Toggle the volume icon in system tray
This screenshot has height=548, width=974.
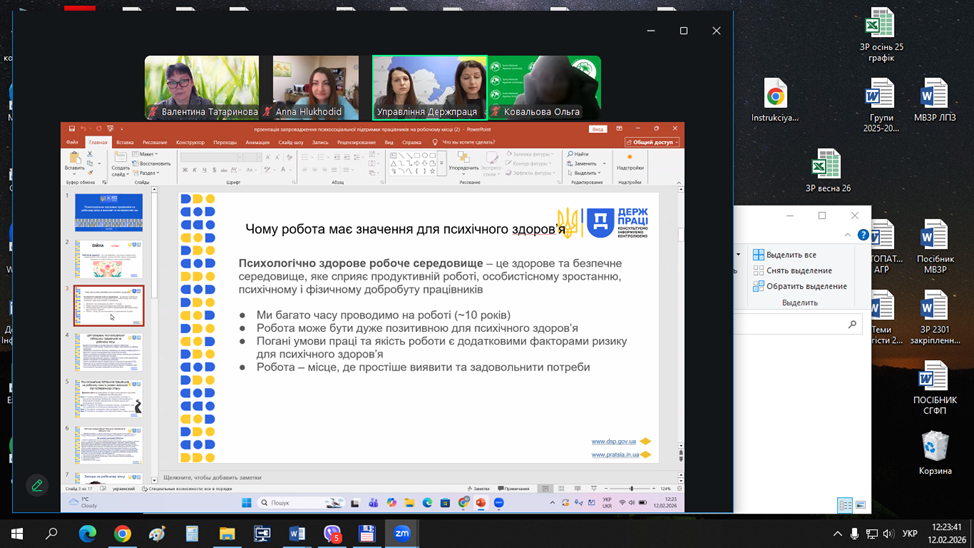tap(888, 534)
